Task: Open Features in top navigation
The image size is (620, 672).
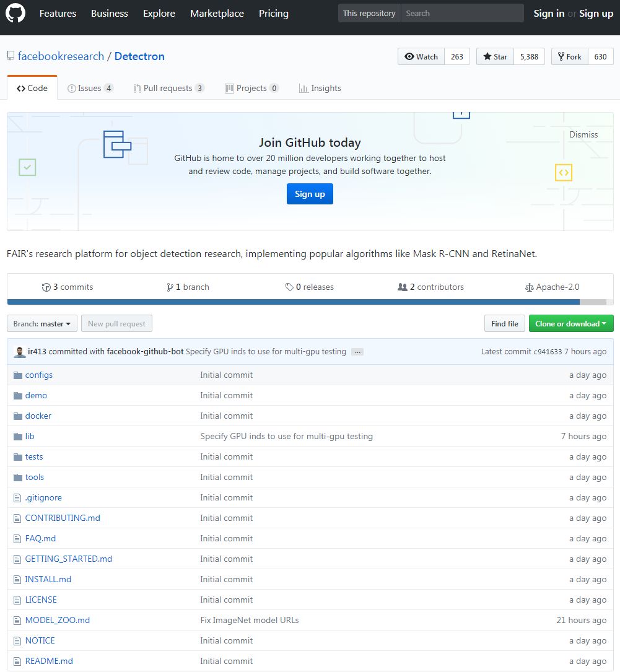Action: pyautogui.click(x=58, y=13)
